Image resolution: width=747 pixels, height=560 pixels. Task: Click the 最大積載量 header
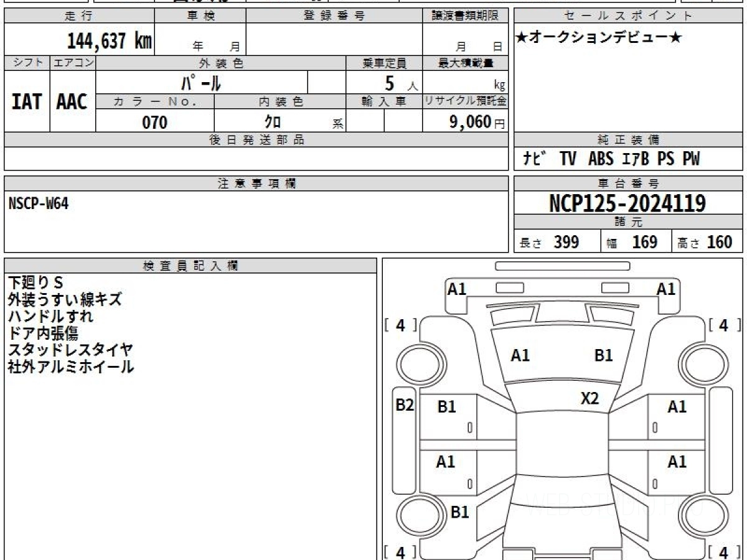coord(465,63)
